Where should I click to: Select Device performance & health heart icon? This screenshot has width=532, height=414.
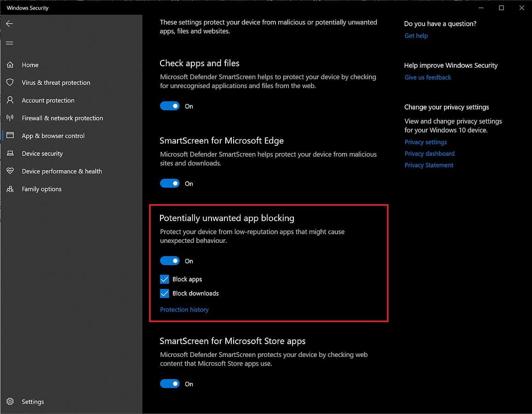[x=10, y=171]
